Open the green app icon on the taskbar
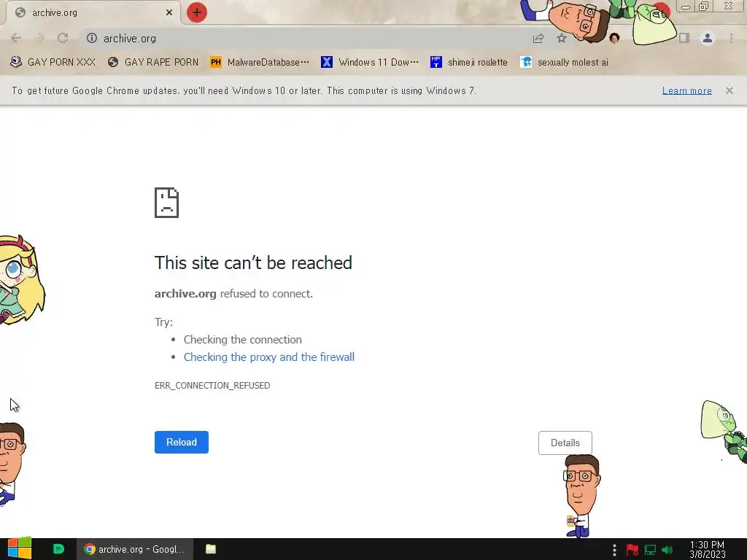Viewport: 747px width, 560px height. tap(58, 549)
